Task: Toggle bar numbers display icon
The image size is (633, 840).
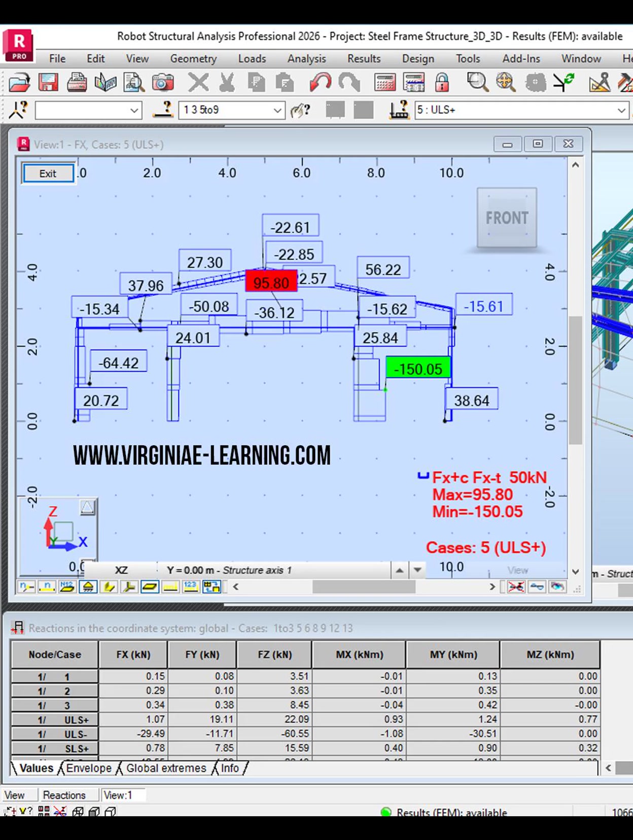Action: coord(47,587)
